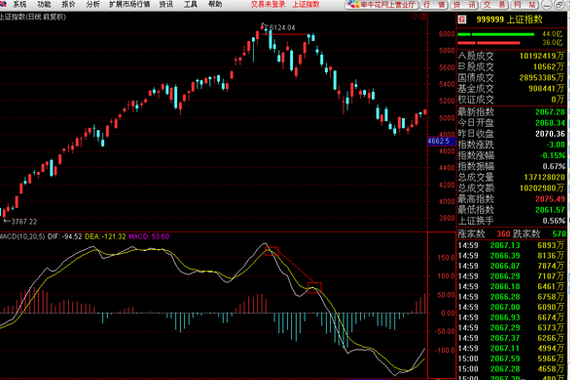Click the red sell volume bar 36.0亿
This screenshot has height=380, width=570.
[x=489, y=43]
